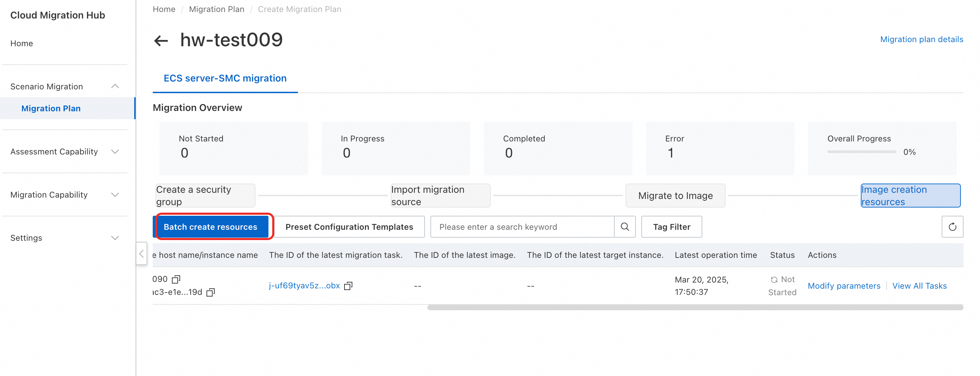Click the search magnifier icon

625,227
